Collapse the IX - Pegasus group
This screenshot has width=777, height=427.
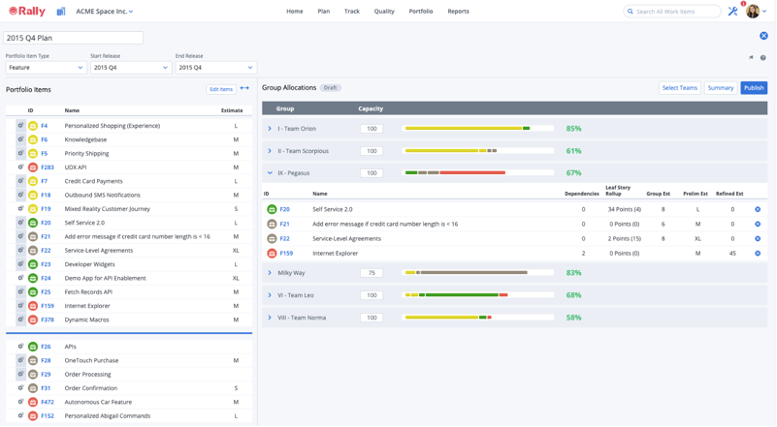pos(269,173)
